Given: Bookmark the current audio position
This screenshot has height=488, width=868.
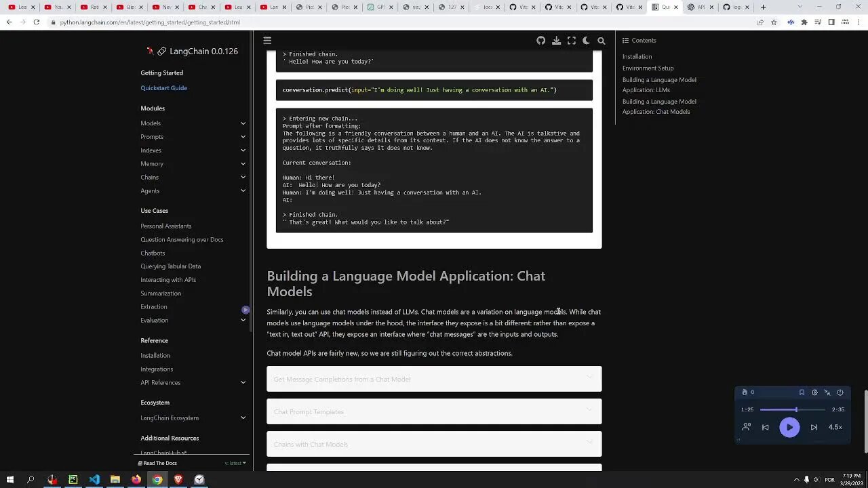Looking at the screenshot, I should [x=802, y=392].
